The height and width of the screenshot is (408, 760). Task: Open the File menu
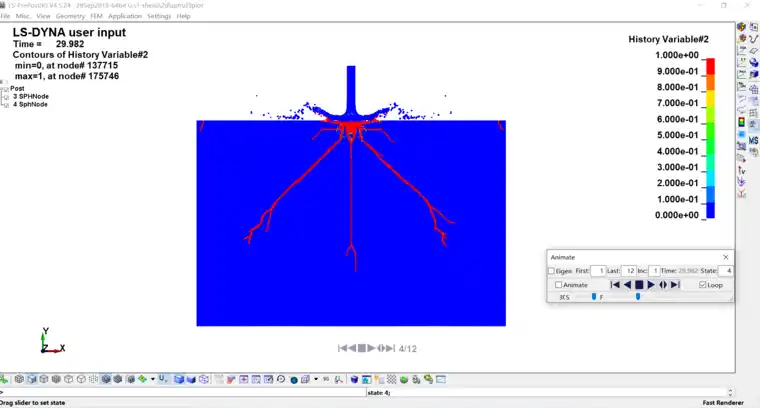(x=5, y=16)
